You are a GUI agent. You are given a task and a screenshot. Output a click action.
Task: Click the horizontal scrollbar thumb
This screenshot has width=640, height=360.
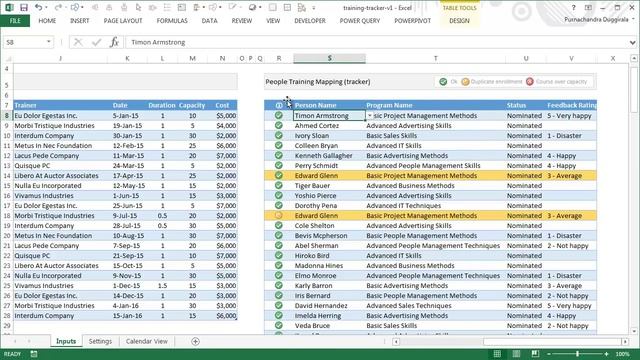pyautogui.click(x=552, y=341)
